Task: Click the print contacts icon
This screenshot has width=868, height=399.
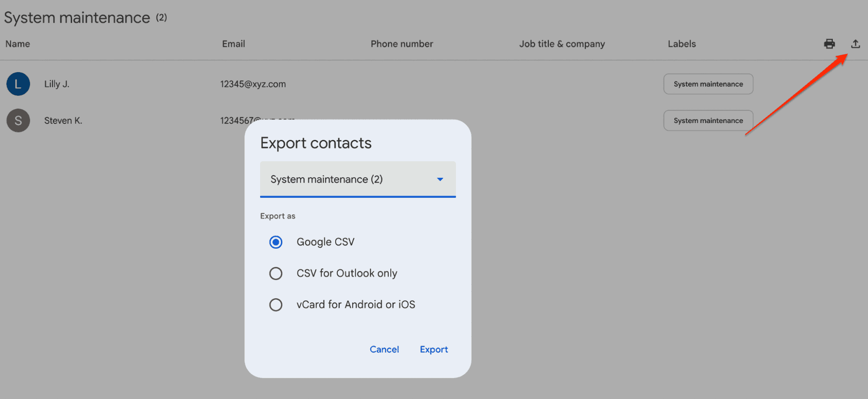Action: tap(829, 44)
